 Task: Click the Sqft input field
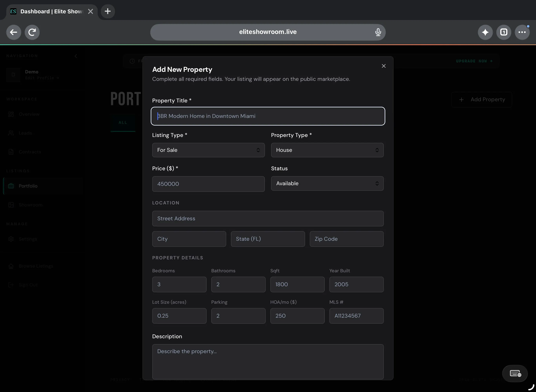[297, 284]
